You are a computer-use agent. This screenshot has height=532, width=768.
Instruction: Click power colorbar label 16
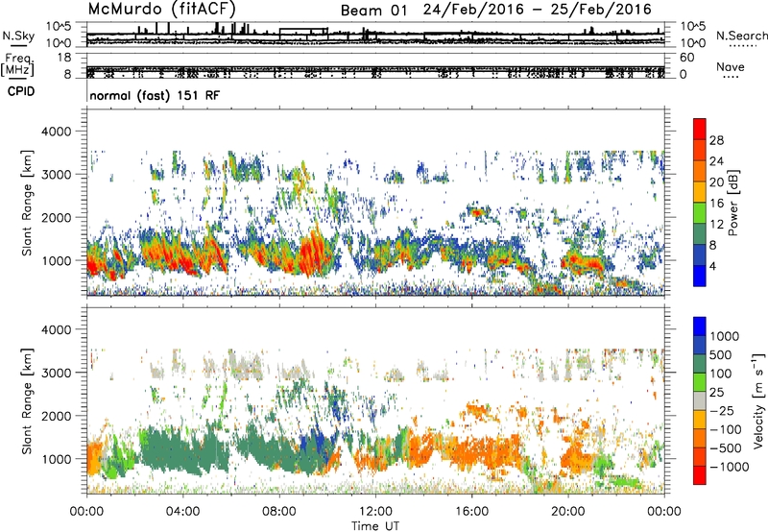pos(716,204)
